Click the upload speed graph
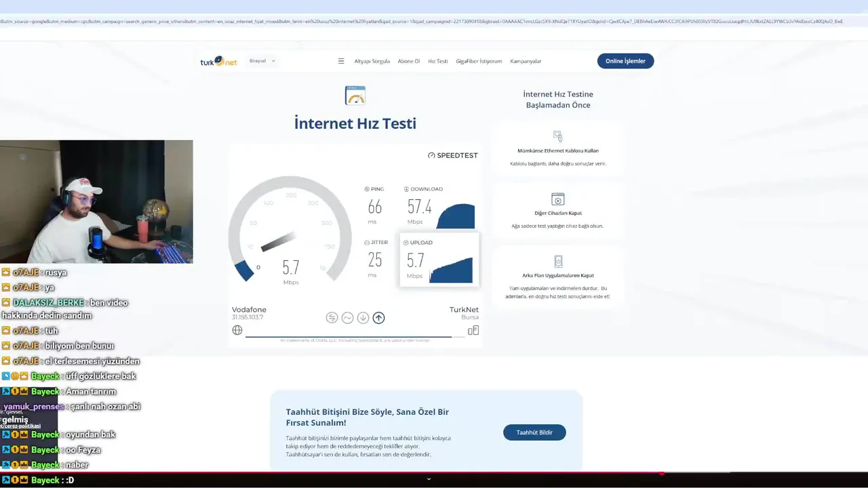This screenshot has width=868, height=488. (451, 270)
